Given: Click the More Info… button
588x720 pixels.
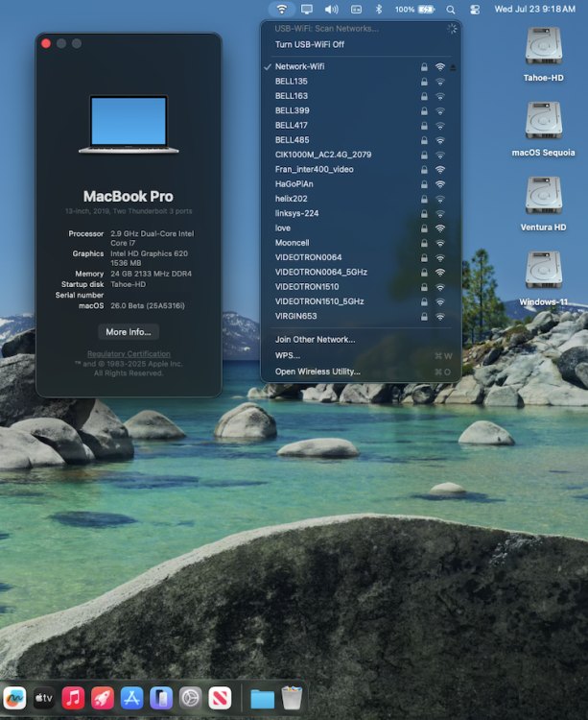Looking at the screenshot, I should point(129,332).
